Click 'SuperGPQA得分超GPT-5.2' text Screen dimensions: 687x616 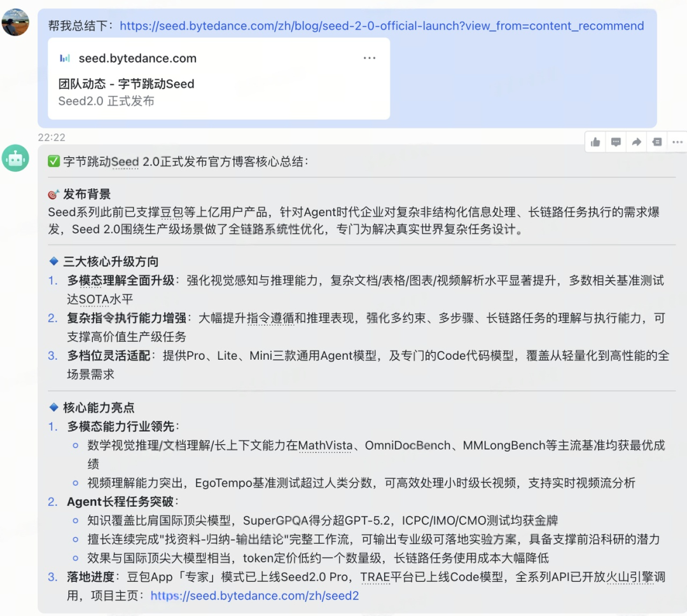(x=316, y=521)
